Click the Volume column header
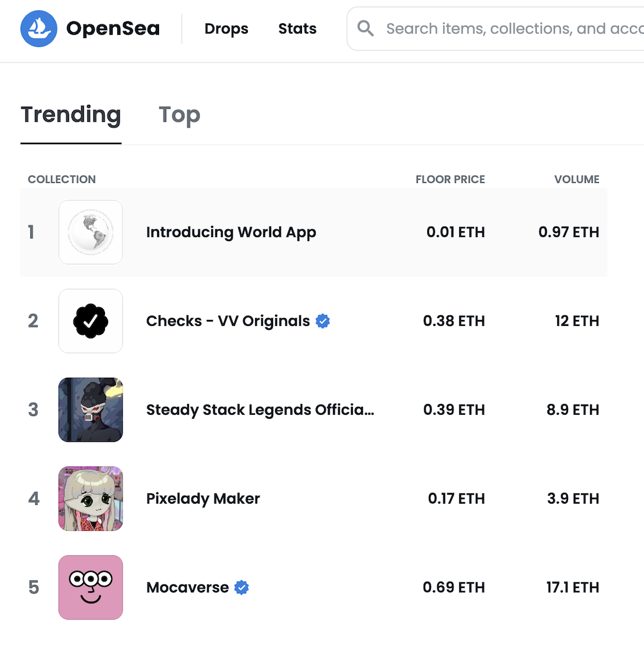Viewport: 644px width, 655px height. [x=576, y=179]
